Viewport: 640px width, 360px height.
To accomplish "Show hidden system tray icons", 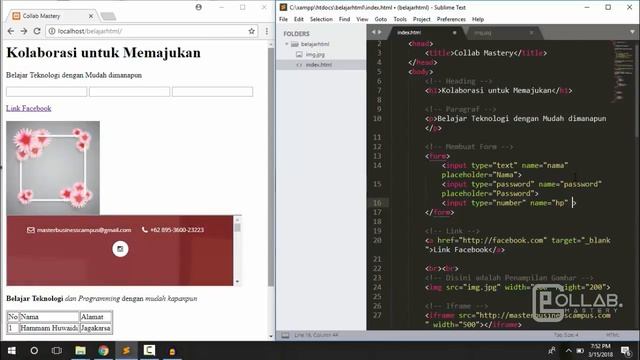I will point(568,351).
